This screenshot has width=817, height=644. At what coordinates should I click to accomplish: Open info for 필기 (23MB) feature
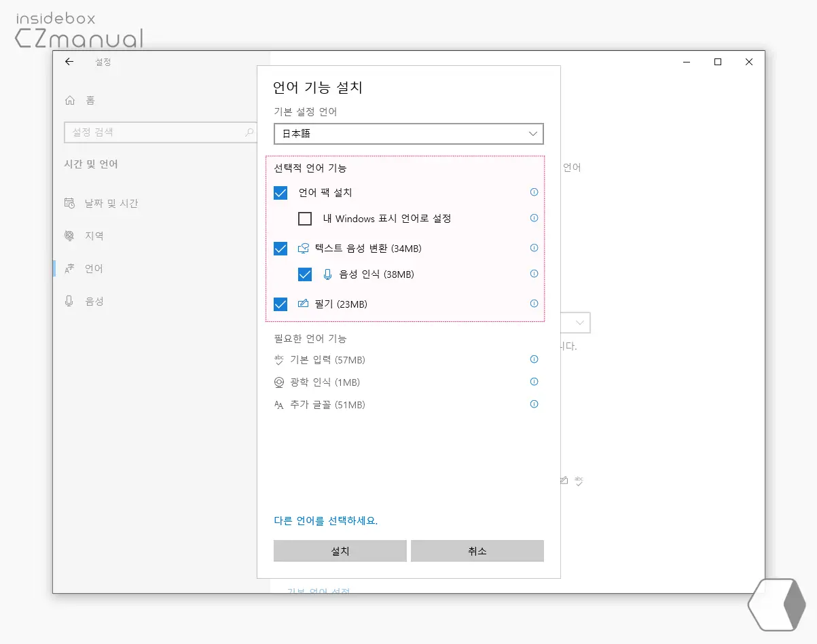[x=534, y=304]
